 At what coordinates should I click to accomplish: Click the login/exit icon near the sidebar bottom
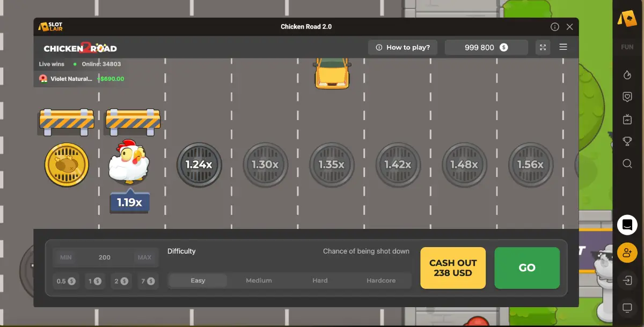click(627, 280)
